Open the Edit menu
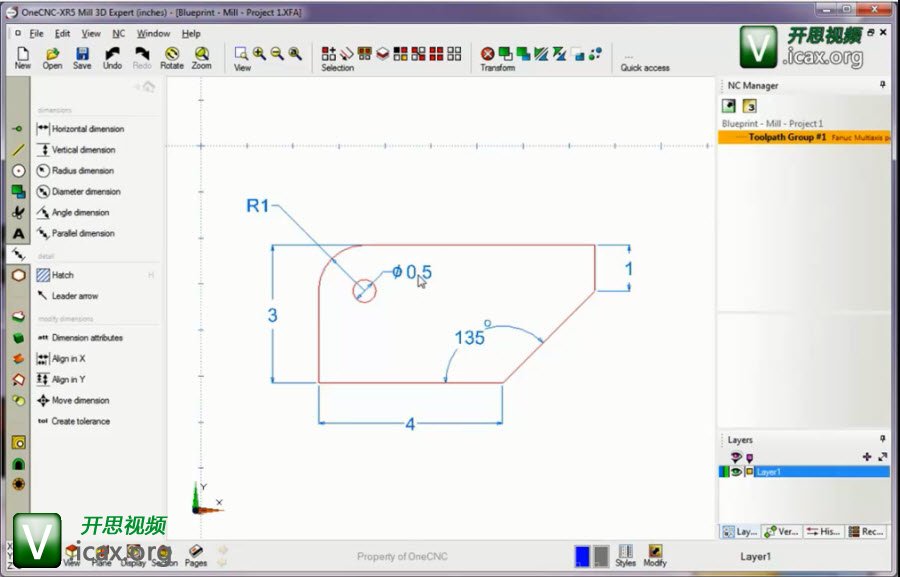The width and height of the screenshot is (900, 577). click(62, 33)
